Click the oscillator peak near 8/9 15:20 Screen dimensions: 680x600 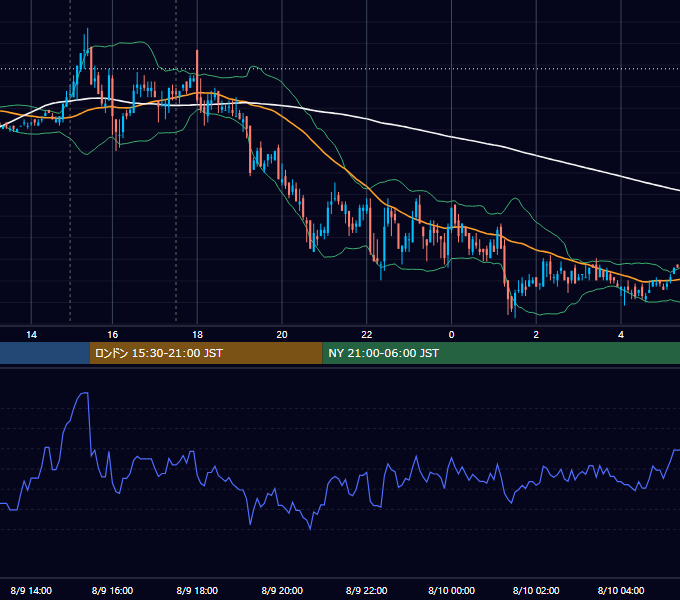coord(84,393)
